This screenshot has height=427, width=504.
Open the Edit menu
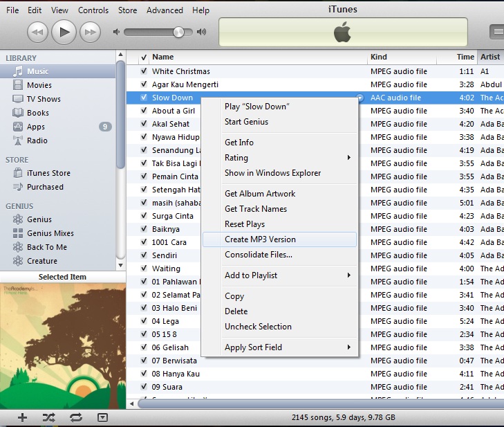(35, 10)
